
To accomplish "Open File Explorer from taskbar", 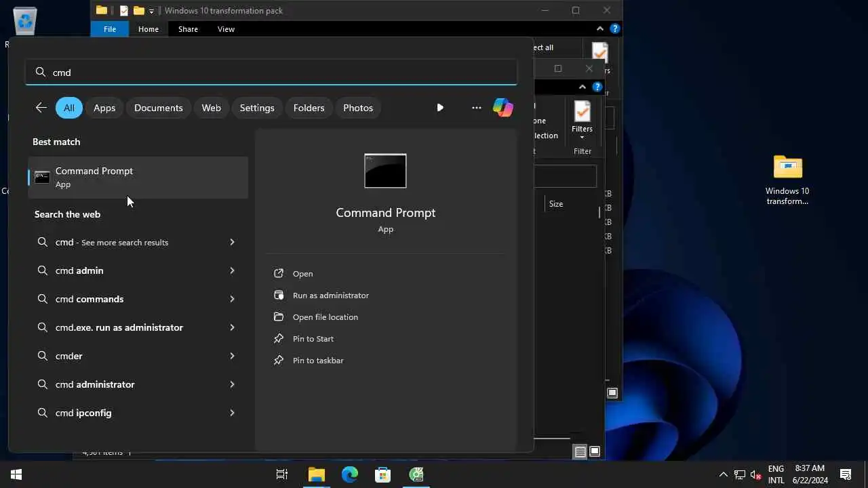I will [316, 474].
